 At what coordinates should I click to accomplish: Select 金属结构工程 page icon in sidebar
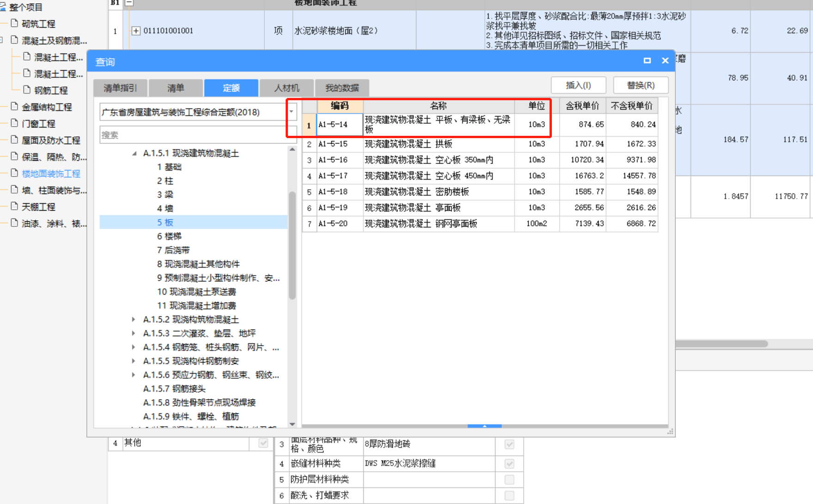coord(14,106)
